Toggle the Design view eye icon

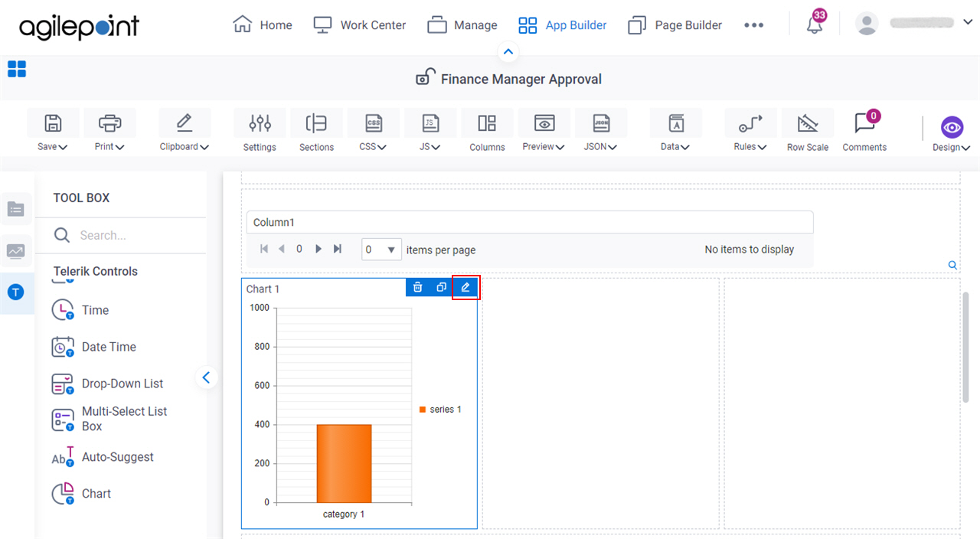tap(952, 127)
